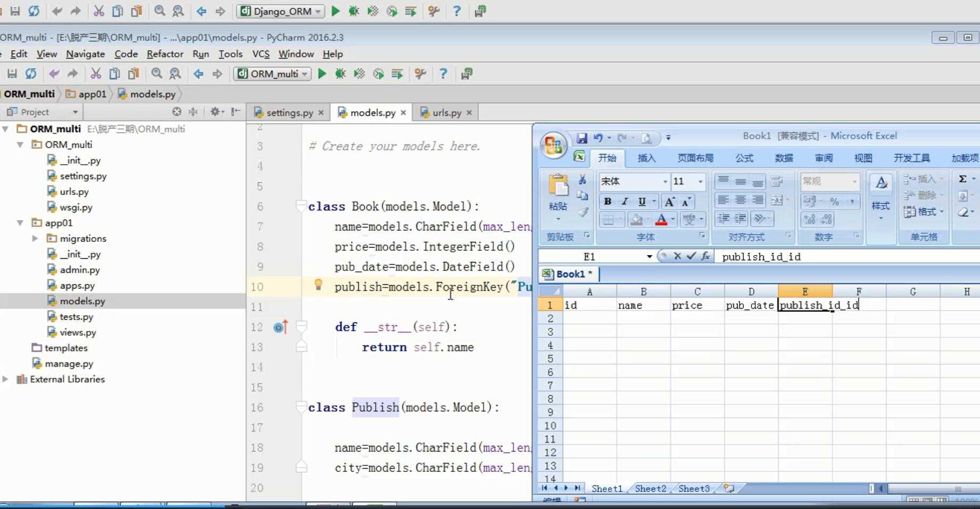Increase font size in Excel ribbon
This screenshot has height=509, width=980.
(670, 201)
